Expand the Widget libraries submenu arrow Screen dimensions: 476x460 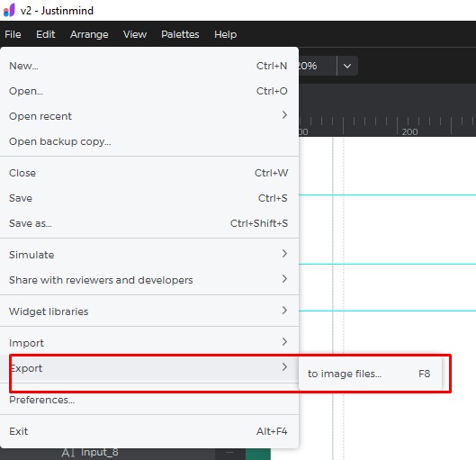pos(284,311)
